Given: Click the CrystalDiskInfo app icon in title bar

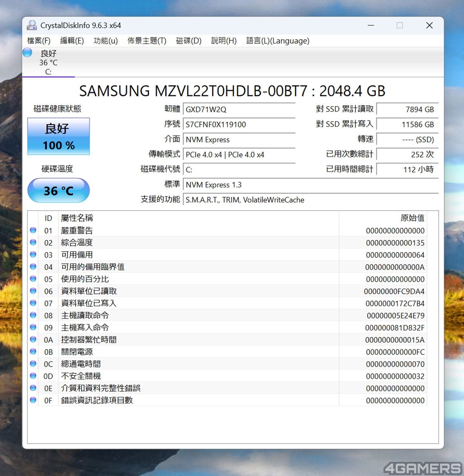Looking at the screenshot, I should point(32,25).
